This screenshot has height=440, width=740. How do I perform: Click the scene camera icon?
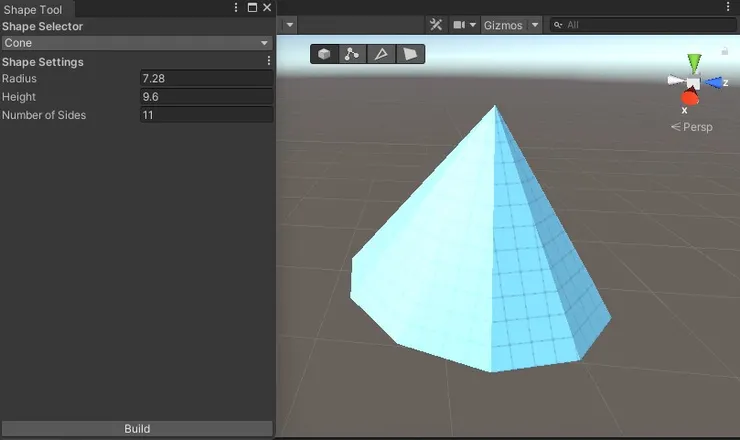(x=459, y=25)
